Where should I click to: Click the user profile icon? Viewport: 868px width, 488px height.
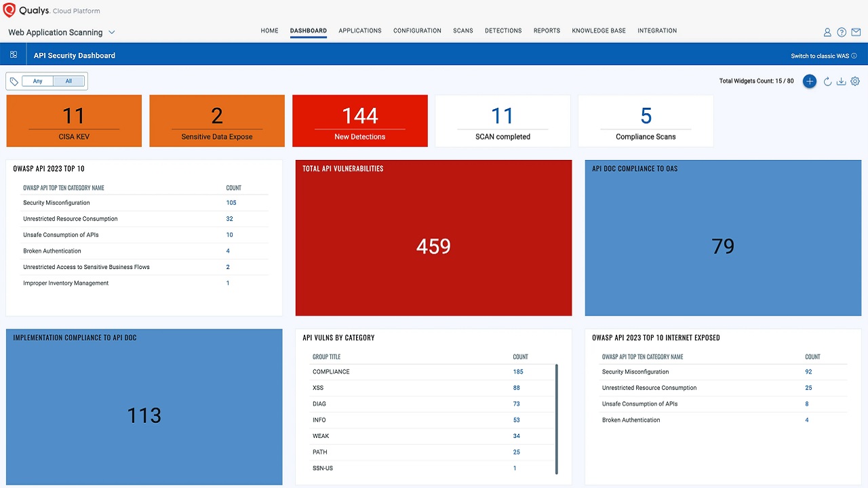827,32
